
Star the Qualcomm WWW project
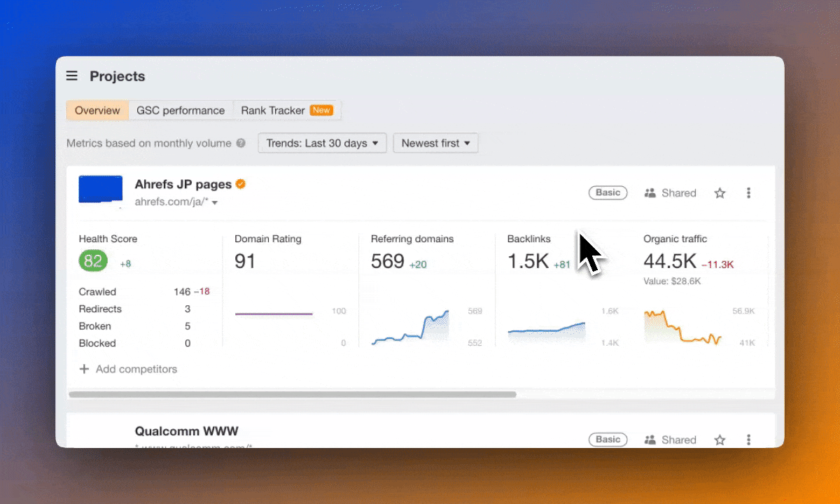click(x=720, y=440)
